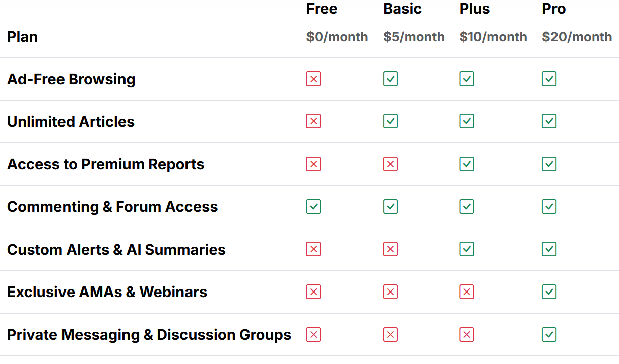The width and height of the screenshot is (619, 364).
Task: Select the Basic plan column header
Action: point(402,9)
